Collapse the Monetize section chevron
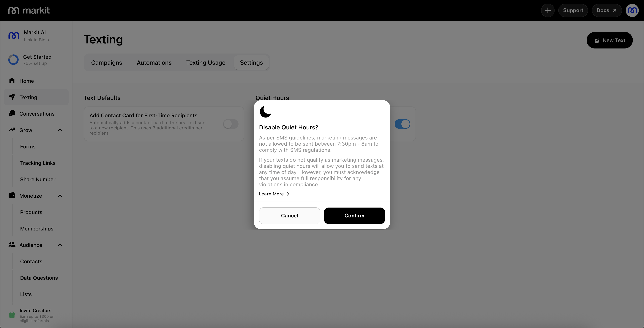This screenshot has width=644, height=328. 60,196
